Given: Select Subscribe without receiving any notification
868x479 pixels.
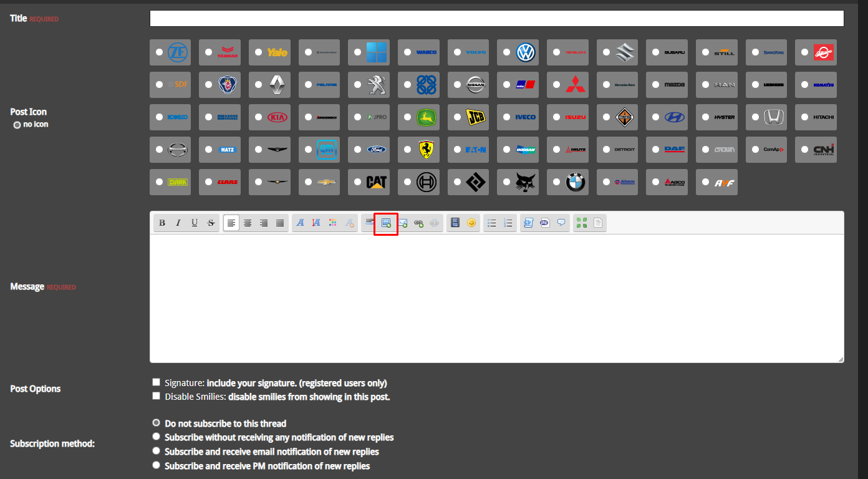Looking at the screenshot, I should 156,437.
